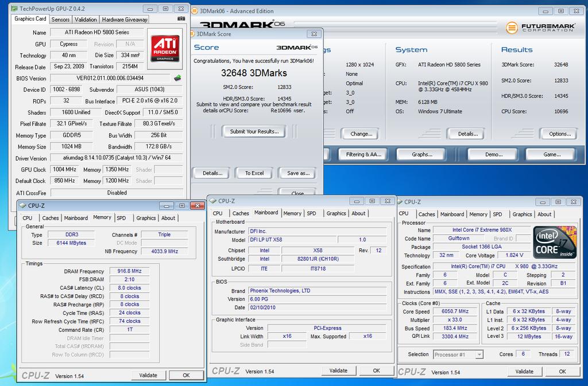Click Change button in 3DMark06 settings
Image resolution: width=588 pixels, height=386 pixels.
361,134
